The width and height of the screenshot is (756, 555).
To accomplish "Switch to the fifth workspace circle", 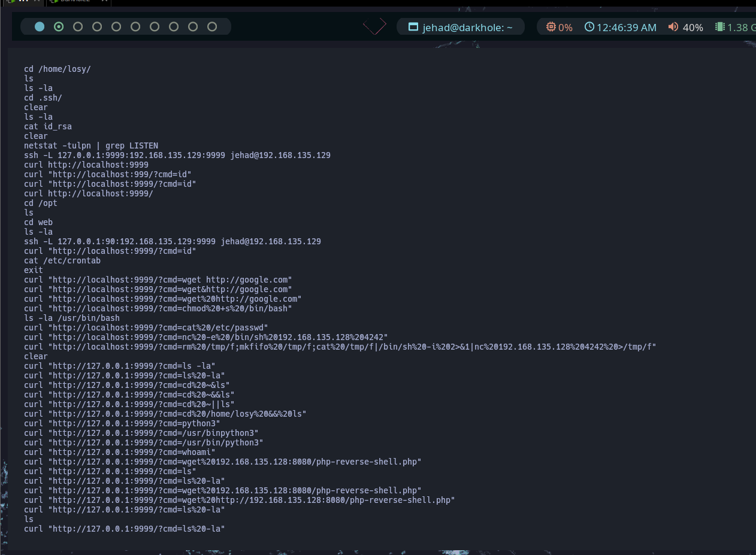I will click(x=116, y=26).
